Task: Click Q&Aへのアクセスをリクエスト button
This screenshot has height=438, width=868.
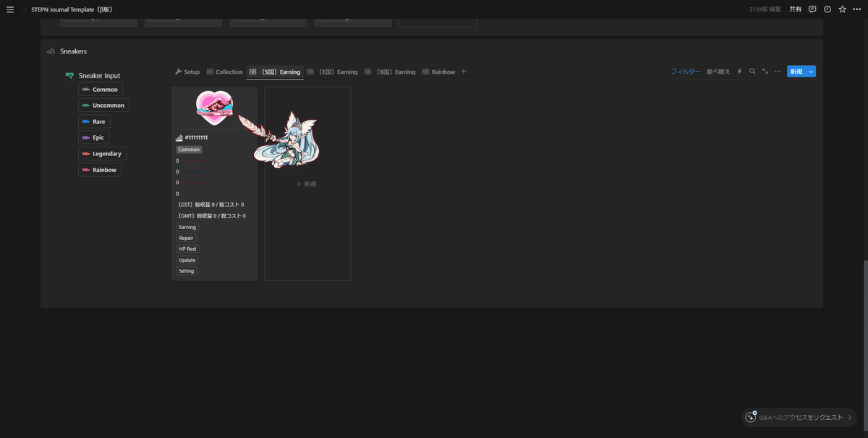Action: pos(799,418)
